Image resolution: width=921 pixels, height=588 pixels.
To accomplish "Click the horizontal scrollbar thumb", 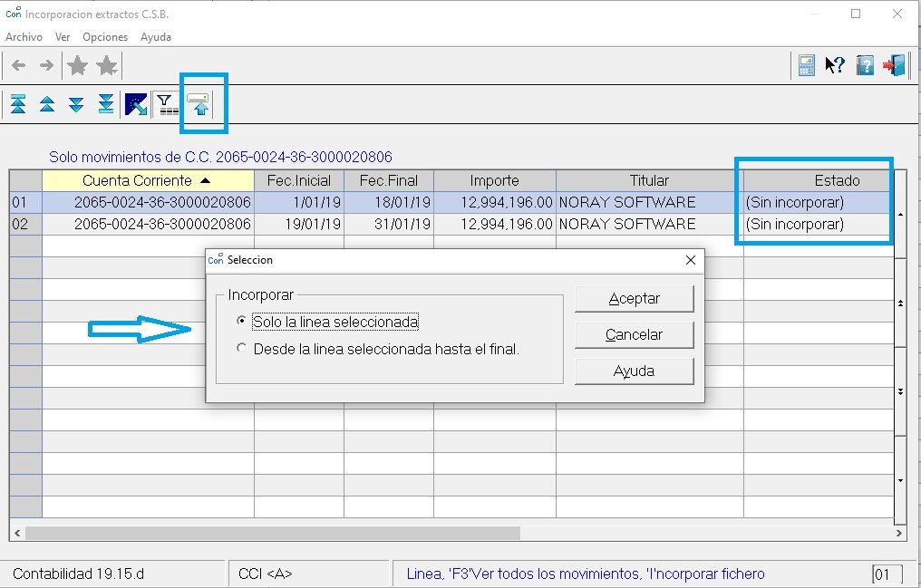I will 273,534.
